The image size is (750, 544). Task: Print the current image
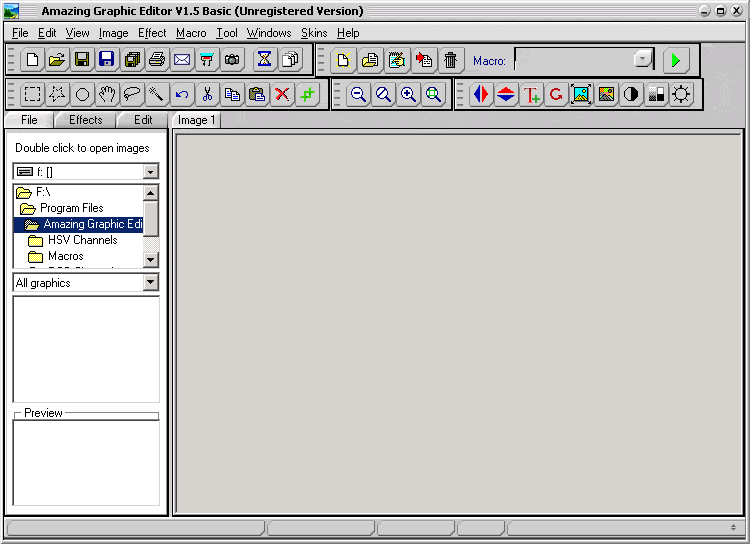[x=157, y=60]
